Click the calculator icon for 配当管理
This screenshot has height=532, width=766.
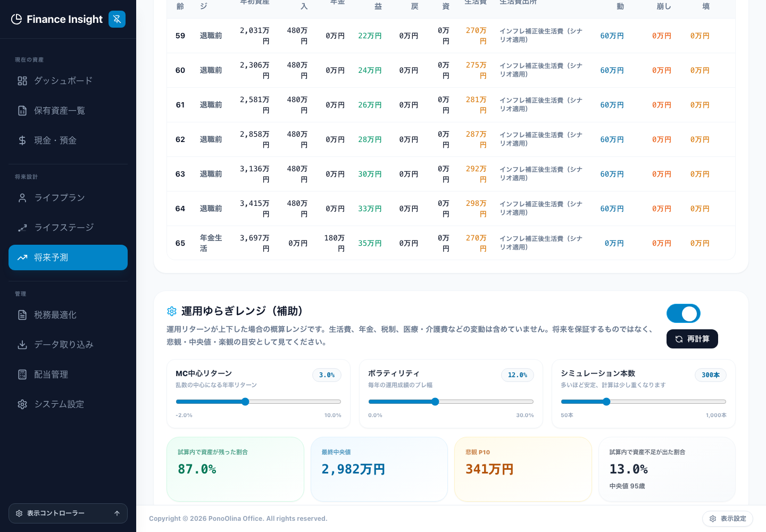tap(22, 375)
